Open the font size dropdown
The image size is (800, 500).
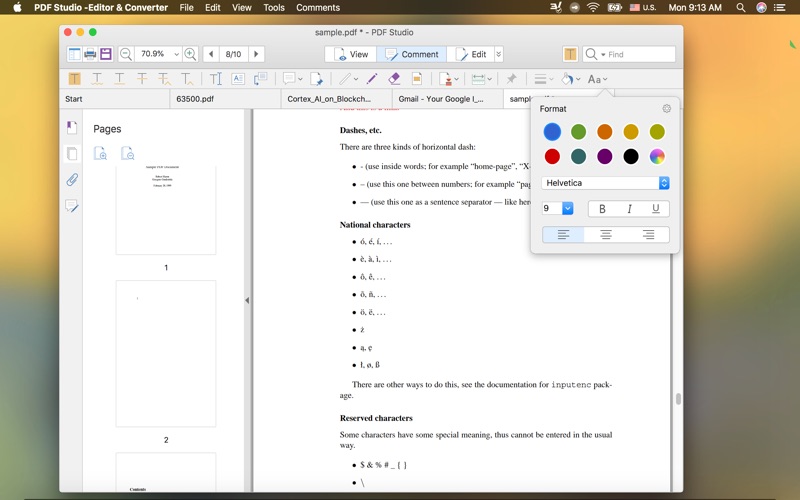(567, 208)
